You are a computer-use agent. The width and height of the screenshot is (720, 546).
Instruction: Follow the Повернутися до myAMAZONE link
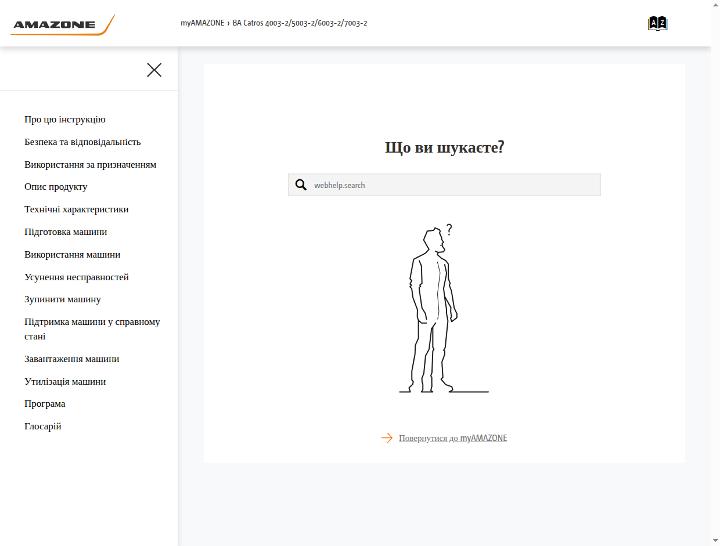point(453,438)
